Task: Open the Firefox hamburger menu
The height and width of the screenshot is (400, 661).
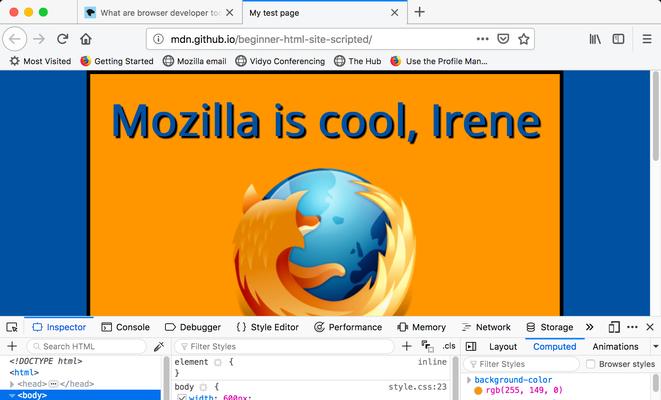Action: click(647, 39)
